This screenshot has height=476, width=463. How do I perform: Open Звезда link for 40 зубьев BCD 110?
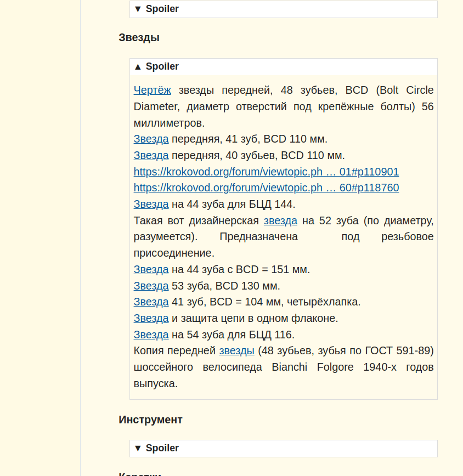[x=151, y=155]
